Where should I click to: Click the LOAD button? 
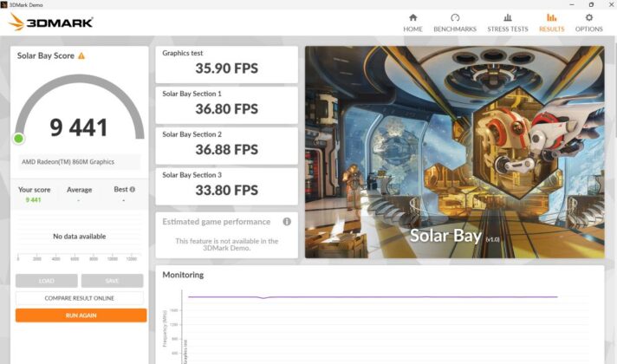point(47,281)
